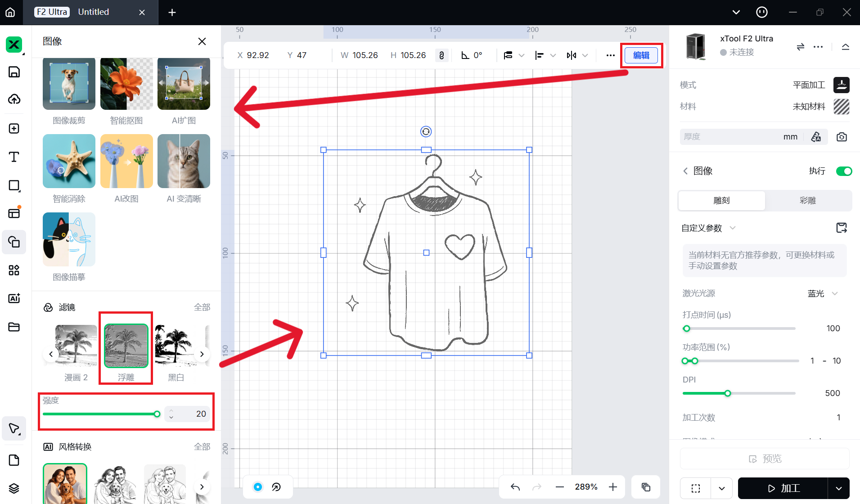Expand the 蓝光 laser source dropdown
860x504 pixels.
pyautogui.click(x=835, y=293)
